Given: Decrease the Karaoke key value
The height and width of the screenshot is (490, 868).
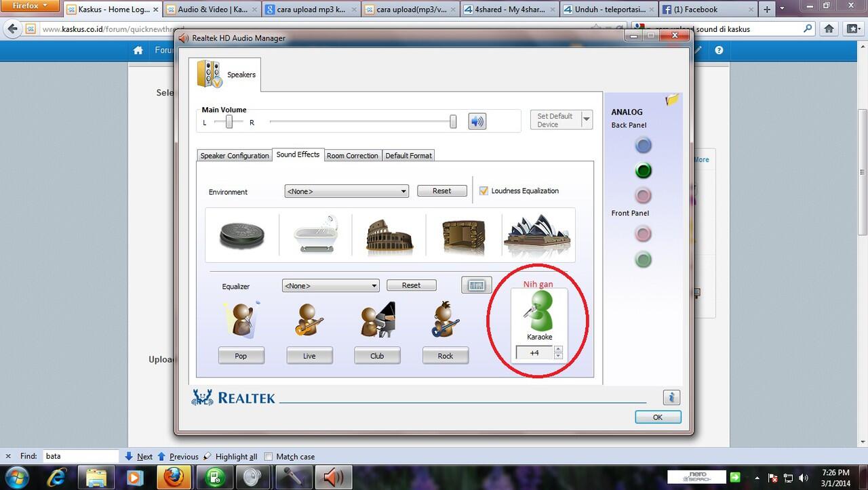Looking at the screenshot, I should (558, 356).
